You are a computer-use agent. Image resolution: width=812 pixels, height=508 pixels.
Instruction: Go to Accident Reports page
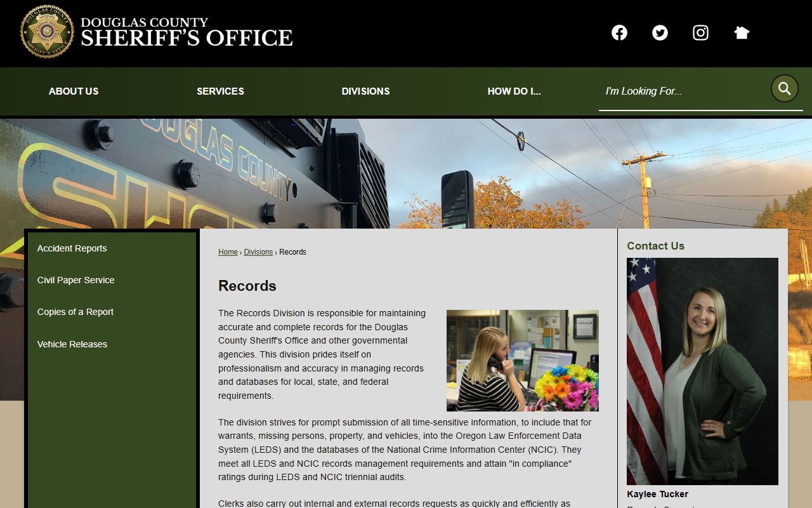72,248
